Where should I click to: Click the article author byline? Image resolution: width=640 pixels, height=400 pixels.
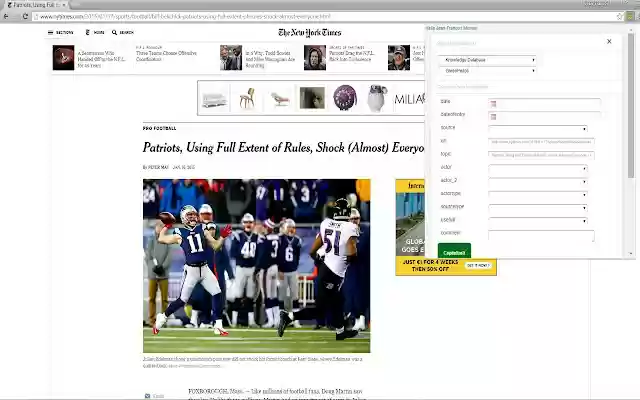point(156,167)
